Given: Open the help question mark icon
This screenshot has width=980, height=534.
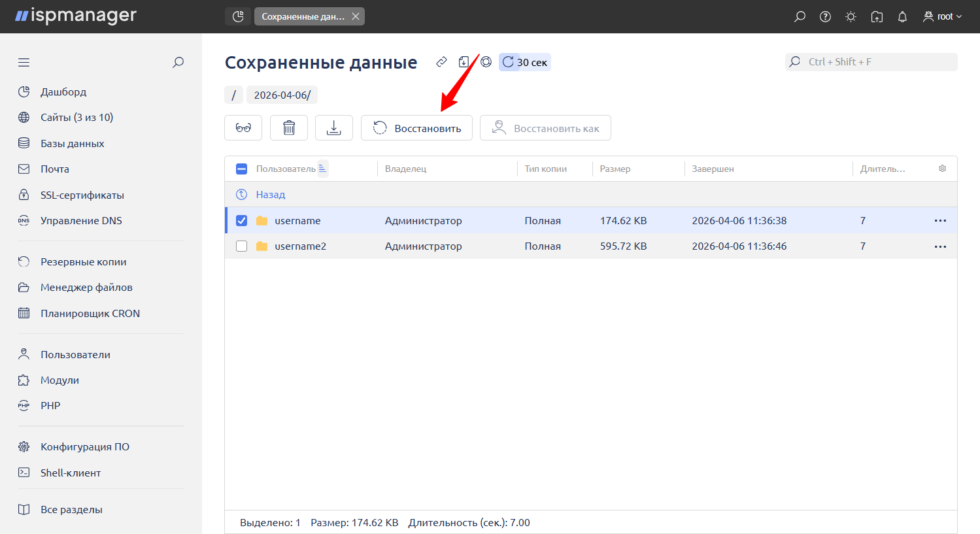Looking at the screenshot, I should (825, 17).
